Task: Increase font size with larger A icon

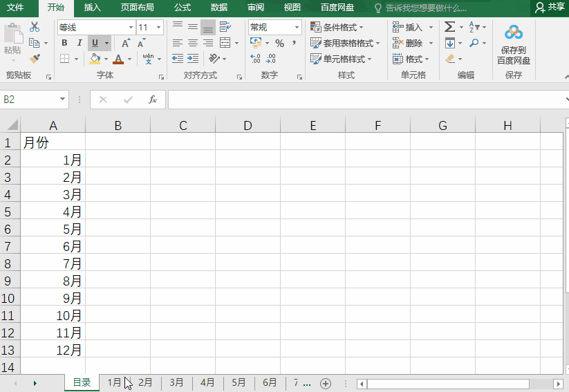Action: pos(126,43)
